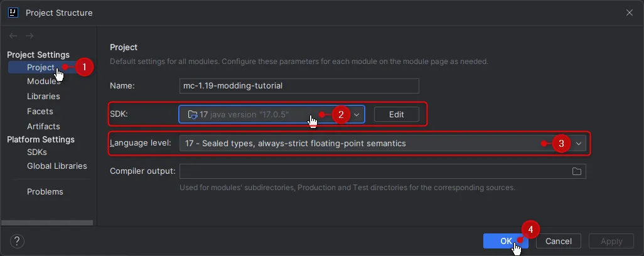Image resolution: width=644 pixels, height=256 pixels.
Task: Open the help question mark icon
Action: pos(17,241)
